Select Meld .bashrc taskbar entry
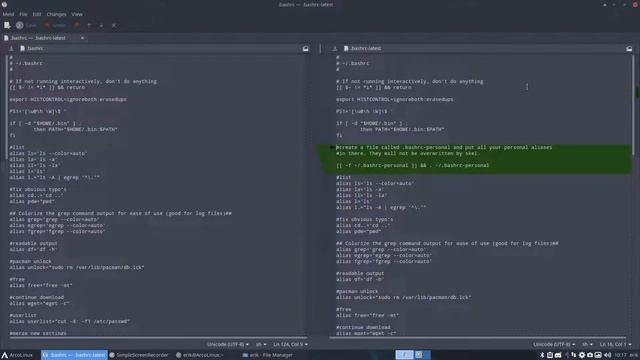Screen dimensions: 640x360 coord(74,355)
